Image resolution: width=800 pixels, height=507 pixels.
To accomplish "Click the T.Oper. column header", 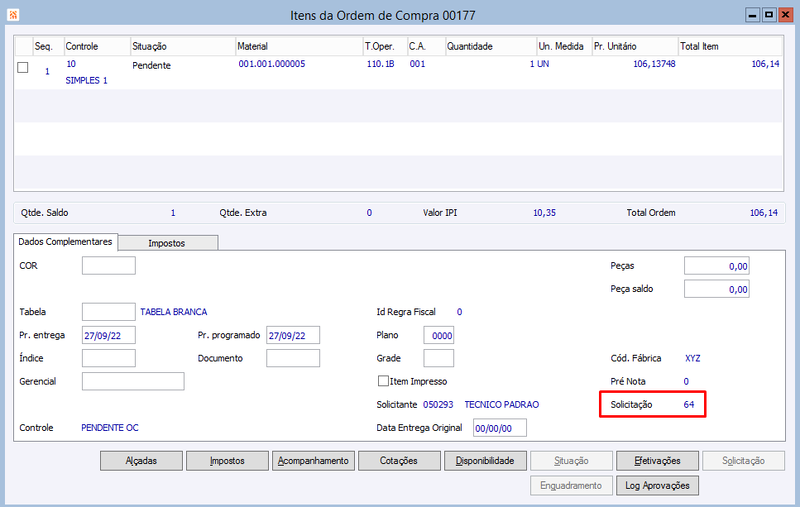I will click(x=385, y=46).
